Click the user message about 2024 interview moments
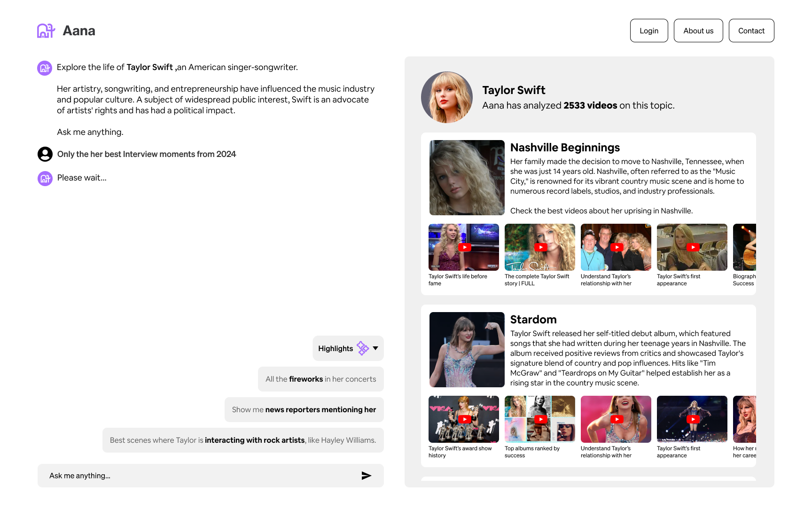This screenshot has width=812, height=525. click(x=147, y=154)
